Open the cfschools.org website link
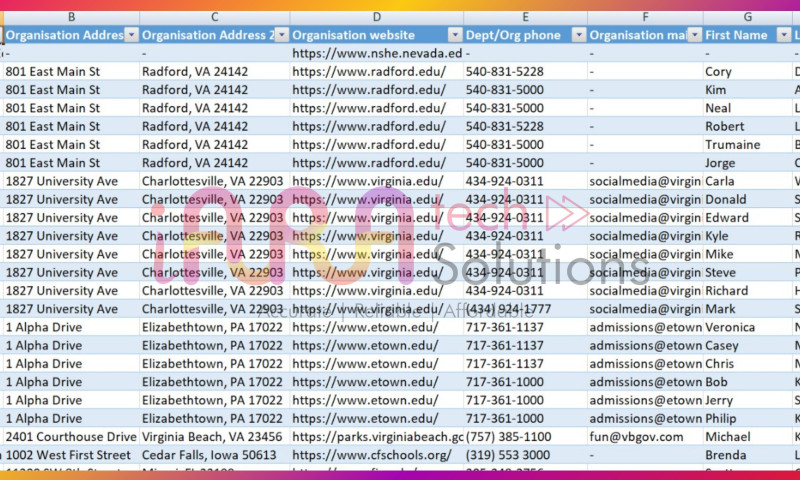The image size is (800, 480). tap(369, 455)
